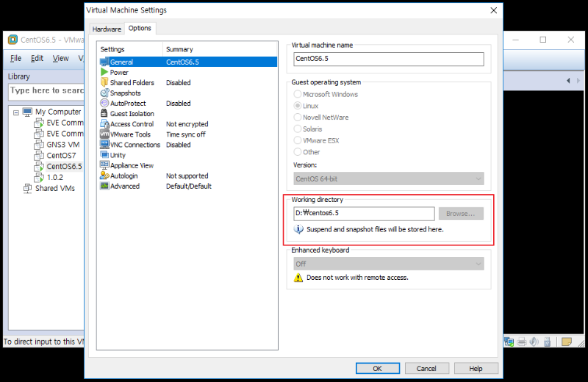The image size is (588, 382).
Task: Select Novell NetWare radio option
Action: tap(298, 118)
